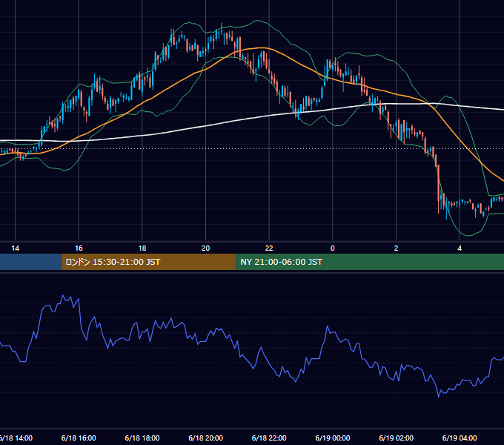Click the 6/18 16:00 time label

pyautogui.click(x=79, y=438)
